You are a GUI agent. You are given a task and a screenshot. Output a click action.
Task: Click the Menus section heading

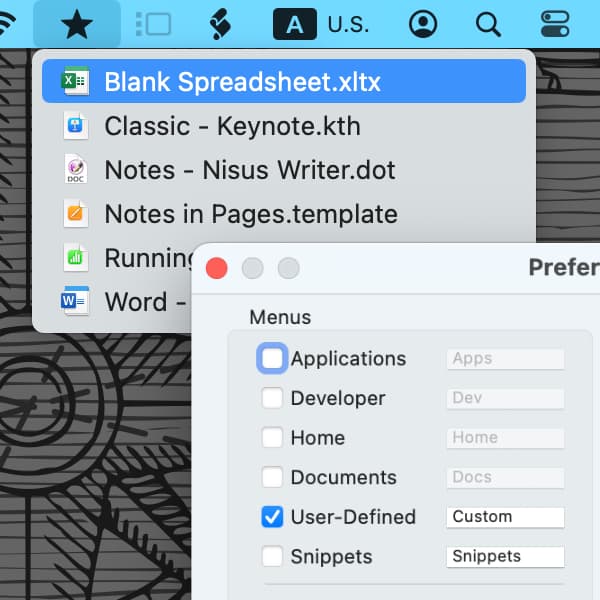tap(280, 317)
